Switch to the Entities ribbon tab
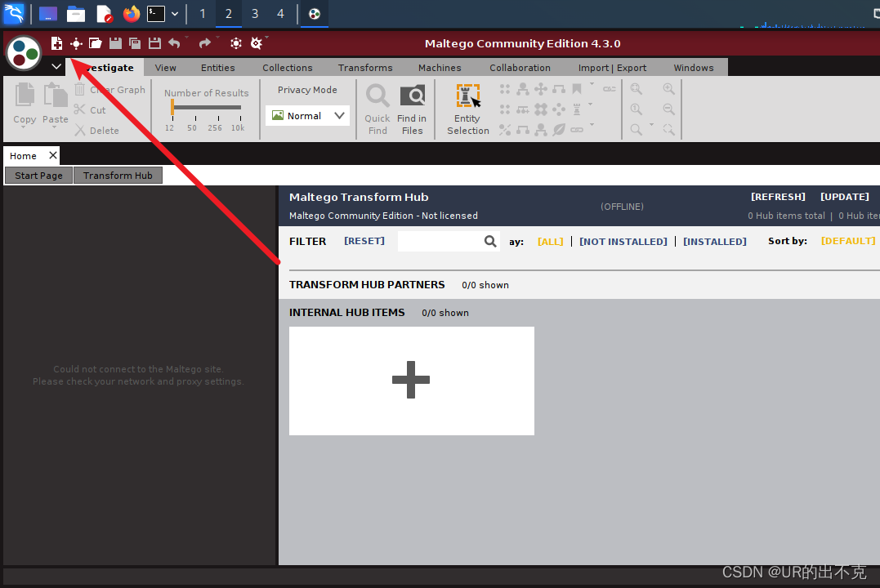The height and width of the screenshot is (588, 880). pyautogui.click(x=218, y=67)
